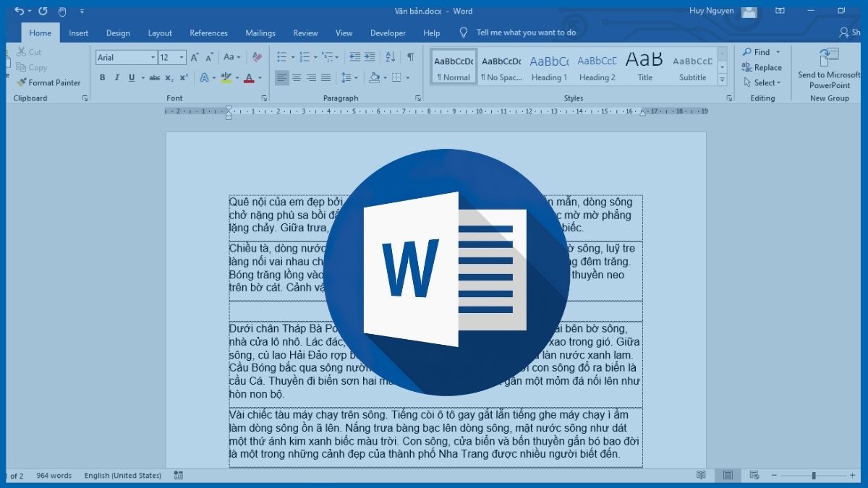868x488 pixels.
Task: Clear all formatting with the eraser icon
Action: click(x=258, y=56)
